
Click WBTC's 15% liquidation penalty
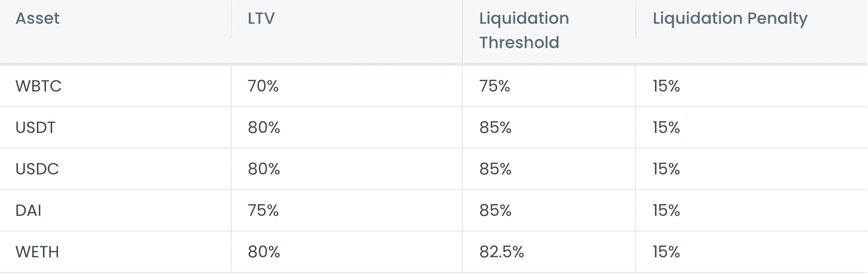(x=666, y=86)
